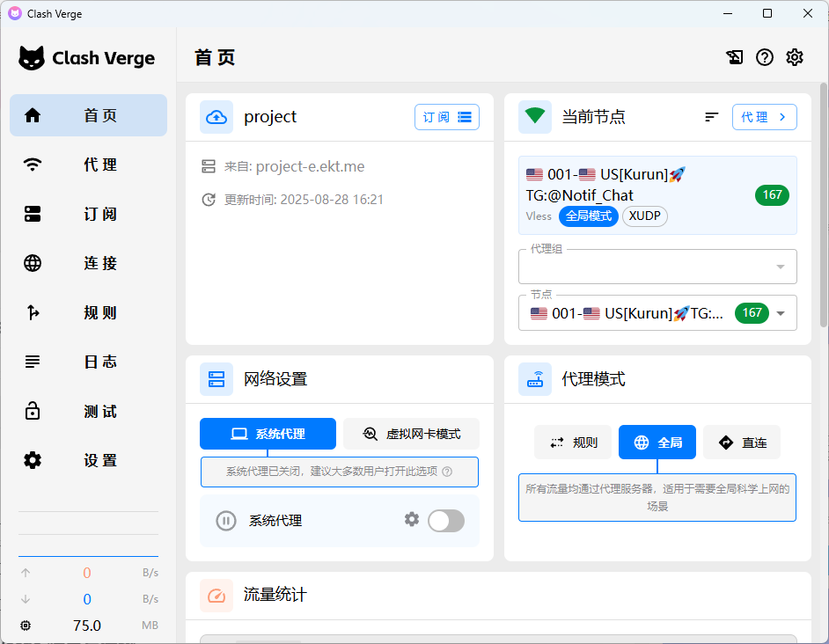Screen dimensions: 829x644
Task: Click the project cloud upload icon
Action: point(216,117)
